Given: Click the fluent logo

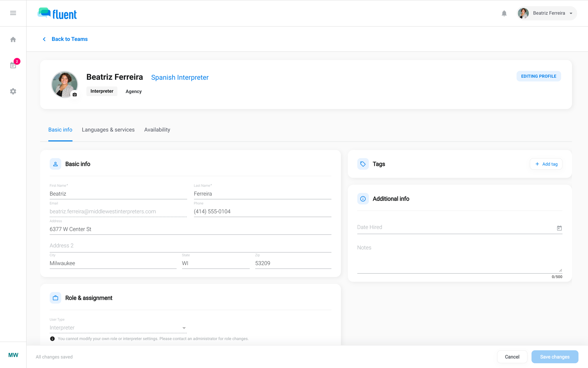Looking at the screenshot, I should pyautogui.click(x=57, y=14).
